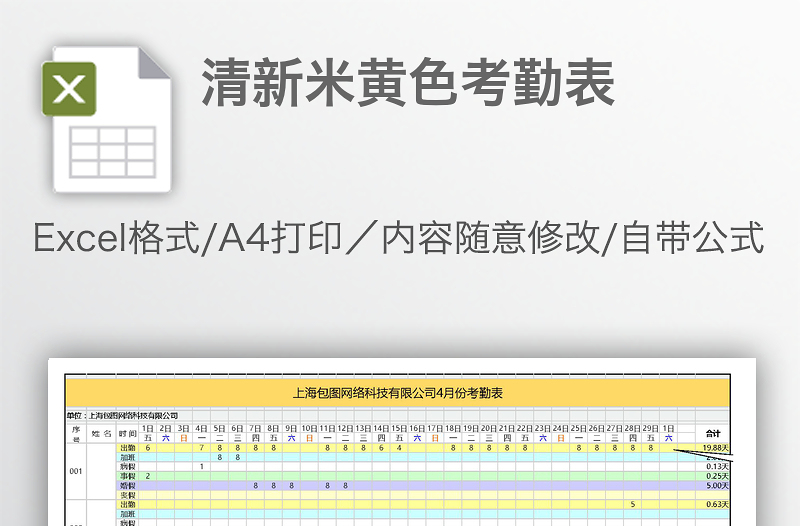Click employee number 001 cell
This screenshot has width=800, height=526.
click(x=76, y=471)
